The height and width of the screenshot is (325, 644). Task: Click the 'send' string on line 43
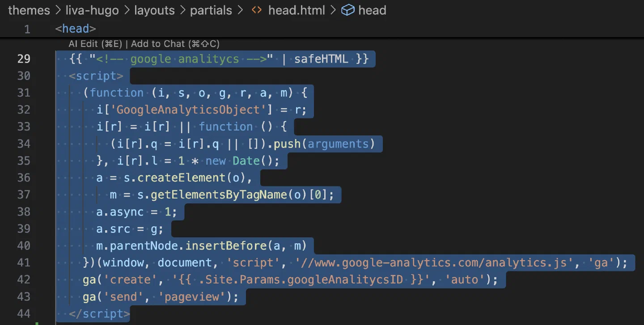[123, 296]
